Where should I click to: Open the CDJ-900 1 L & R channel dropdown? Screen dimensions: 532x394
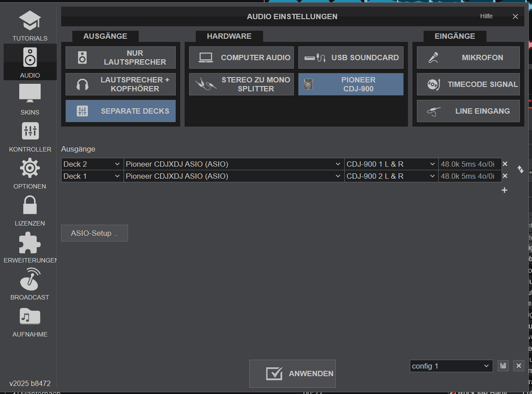(391, 164)
